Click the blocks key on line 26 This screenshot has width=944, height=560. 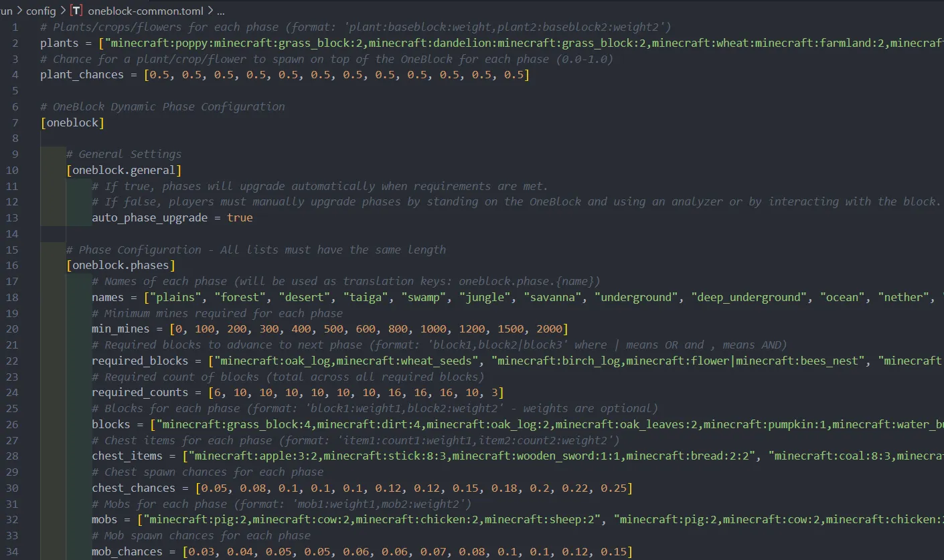click(x=111, y=425)
